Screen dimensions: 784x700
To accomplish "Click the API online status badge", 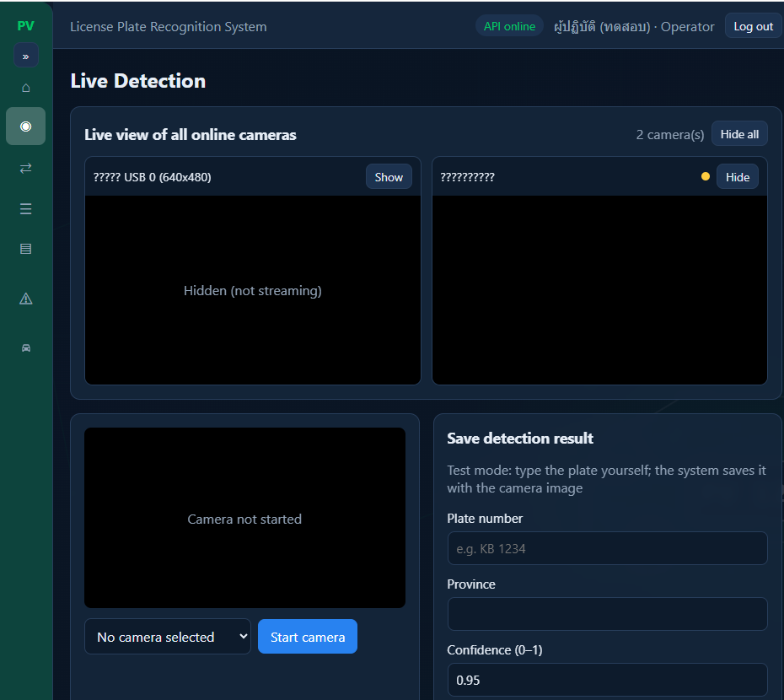I will tap(509, 26).
